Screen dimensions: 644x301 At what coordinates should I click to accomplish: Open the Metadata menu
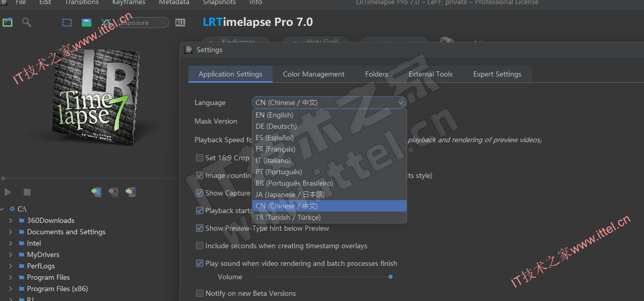[x=174, y=2]
